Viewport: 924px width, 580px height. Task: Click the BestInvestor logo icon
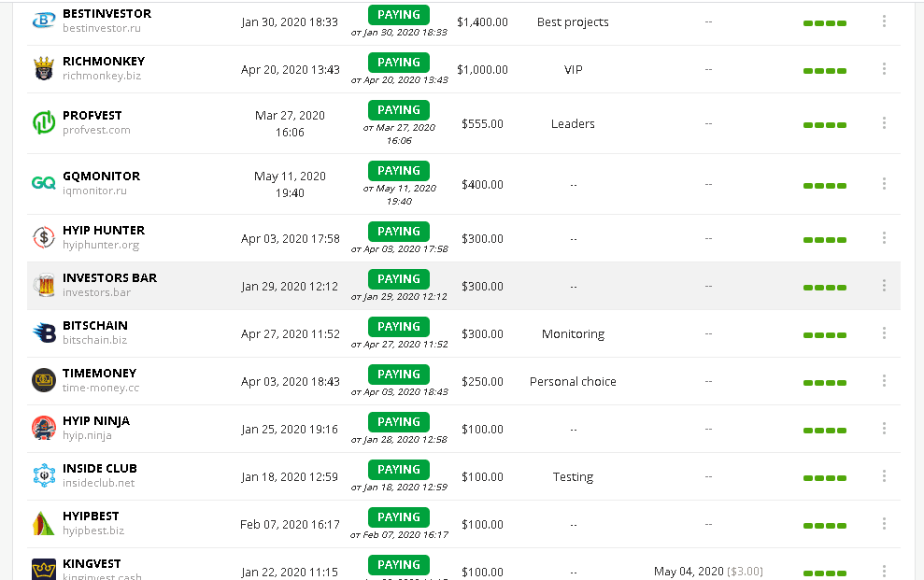[x=44, y=21]
